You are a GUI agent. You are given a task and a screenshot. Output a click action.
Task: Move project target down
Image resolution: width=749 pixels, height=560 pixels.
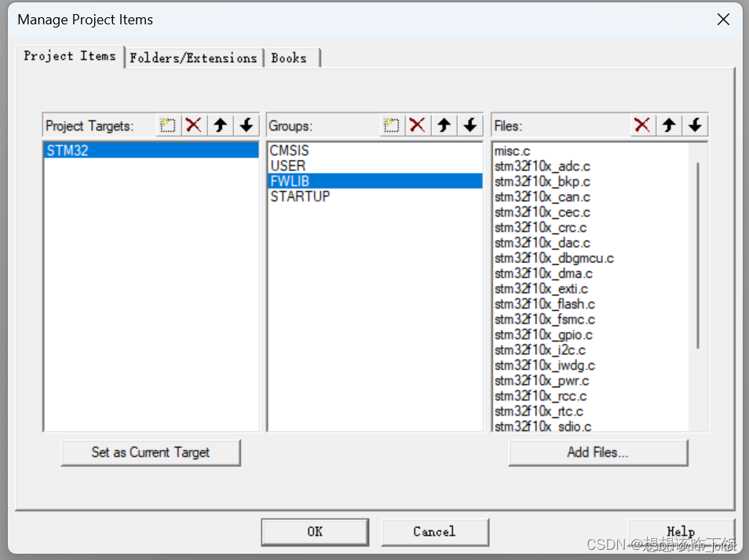click(x=246, y=126)
